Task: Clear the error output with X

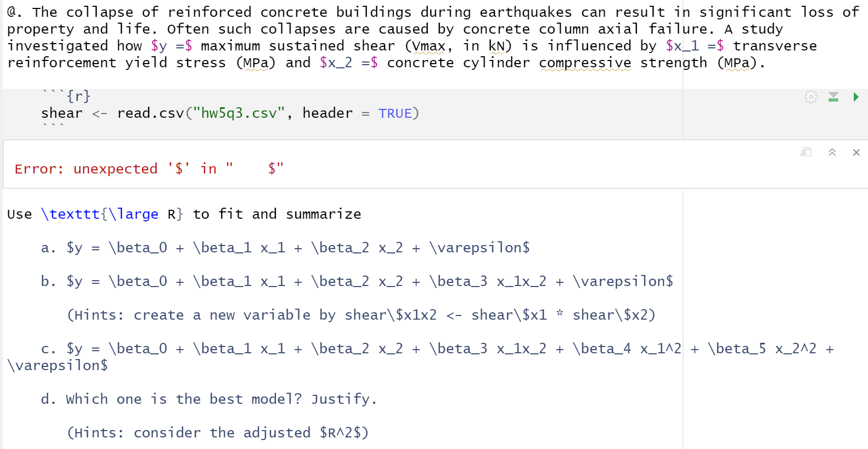Action: click(x=856, y=152)
